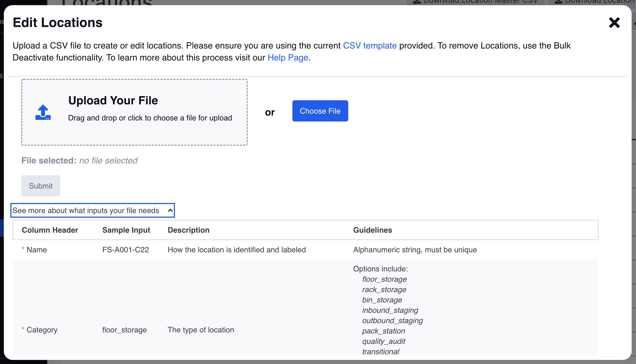Image resolution: width=636 pixels, height=364 pixels.
Task: Click the Choose File button
Action: (320, 111)
